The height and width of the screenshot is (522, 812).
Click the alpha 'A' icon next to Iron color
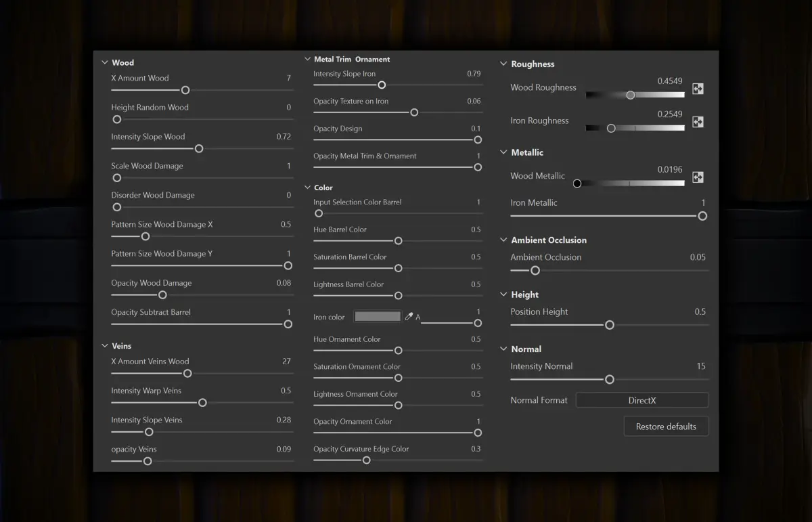[x=418, y=317]
